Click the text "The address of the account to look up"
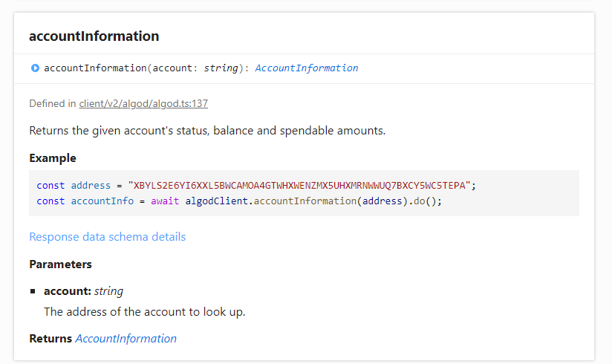 point(144,312)
